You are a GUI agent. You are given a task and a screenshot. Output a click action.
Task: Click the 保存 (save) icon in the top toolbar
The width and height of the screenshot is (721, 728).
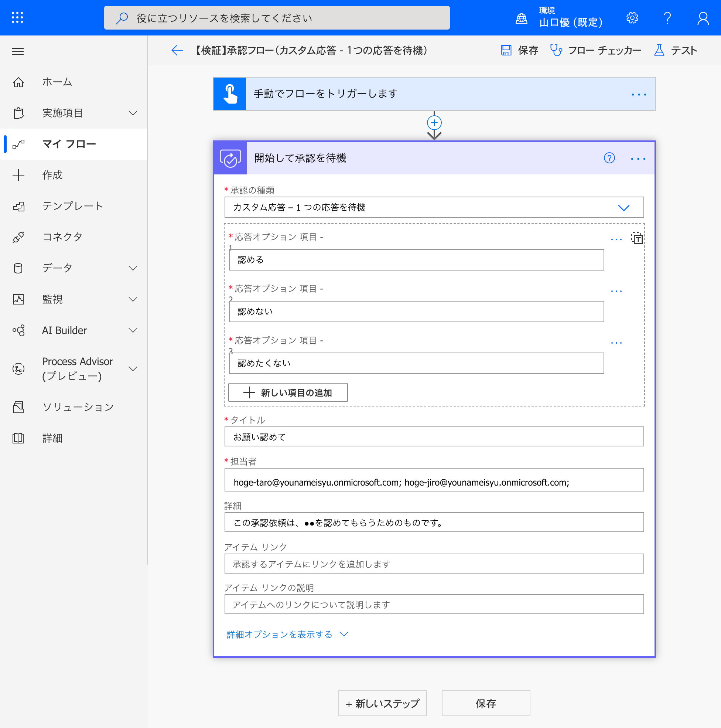[x=506, y=50]
